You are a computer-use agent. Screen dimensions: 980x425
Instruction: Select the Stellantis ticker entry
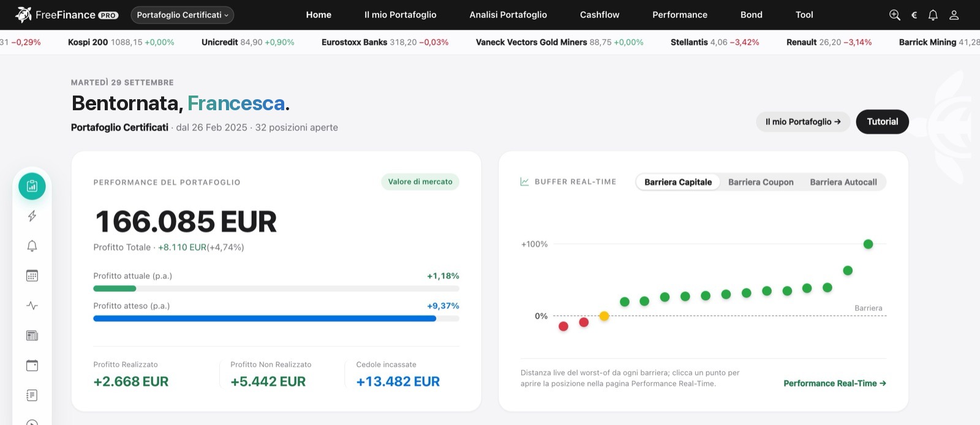coord(715,42)
